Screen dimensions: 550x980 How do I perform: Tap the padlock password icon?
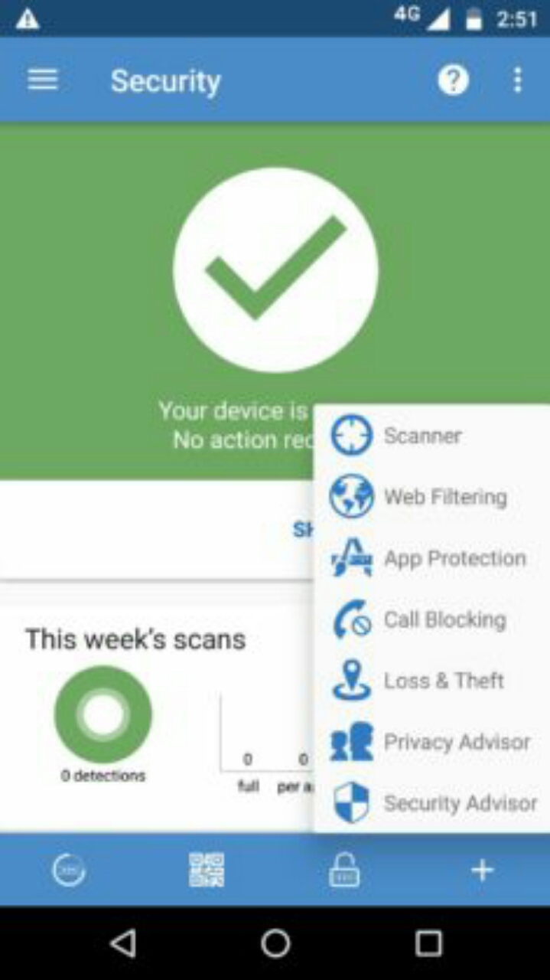point(344,870)
